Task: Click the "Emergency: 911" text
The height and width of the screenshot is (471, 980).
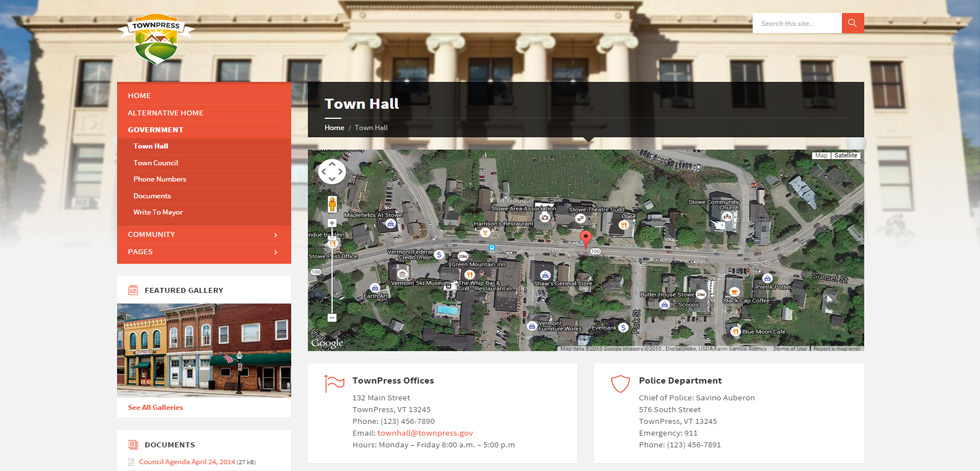Action: click(x=668, y=433)
